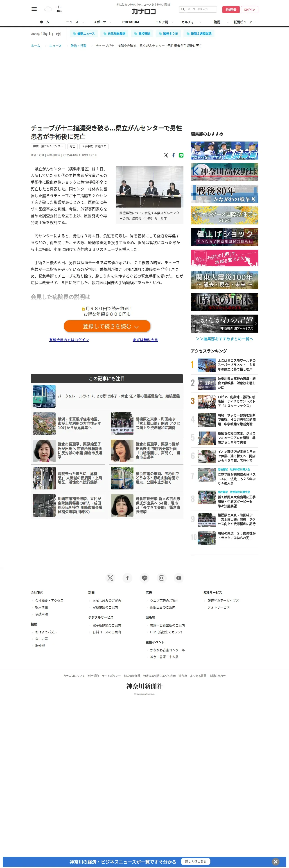Open 横浜奪首 Baystars banner
The width and height of the screenshot is (289, 868).
tap(224, 150)
